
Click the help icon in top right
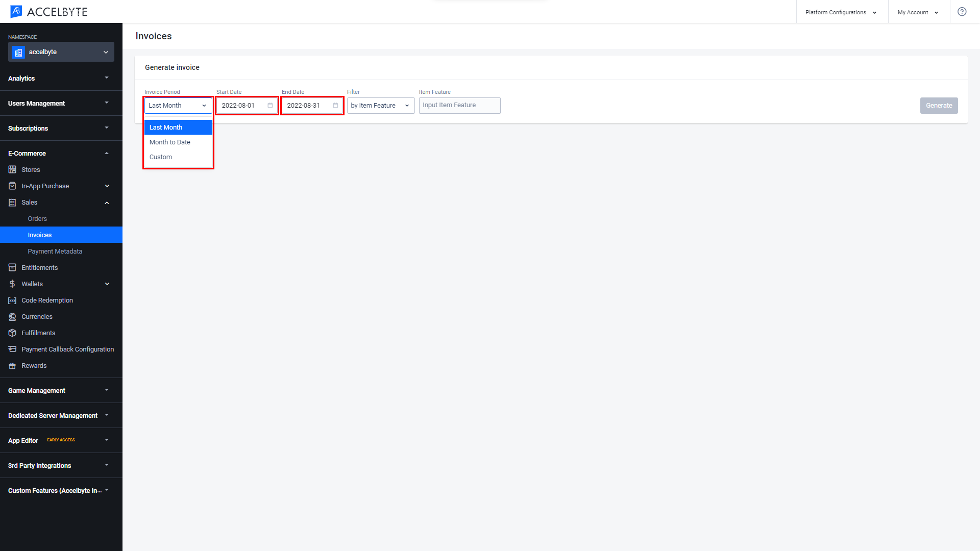[963, 11]
